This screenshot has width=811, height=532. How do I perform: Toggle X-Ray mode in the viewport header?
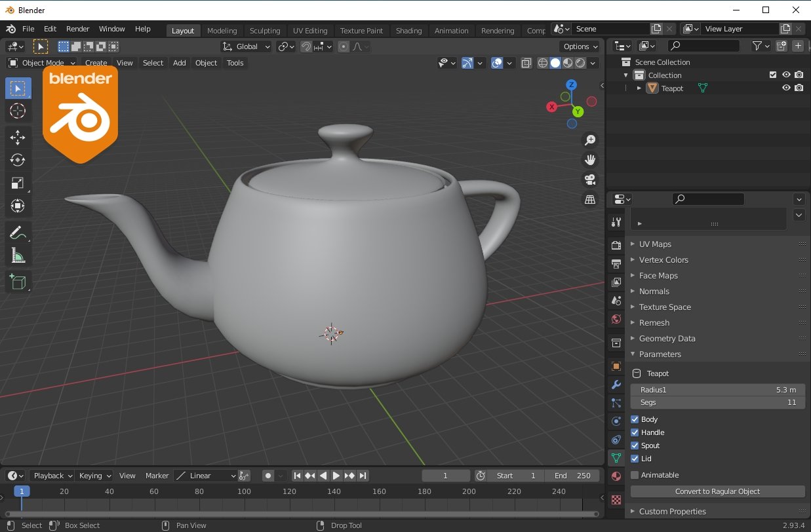coord(526,62)
